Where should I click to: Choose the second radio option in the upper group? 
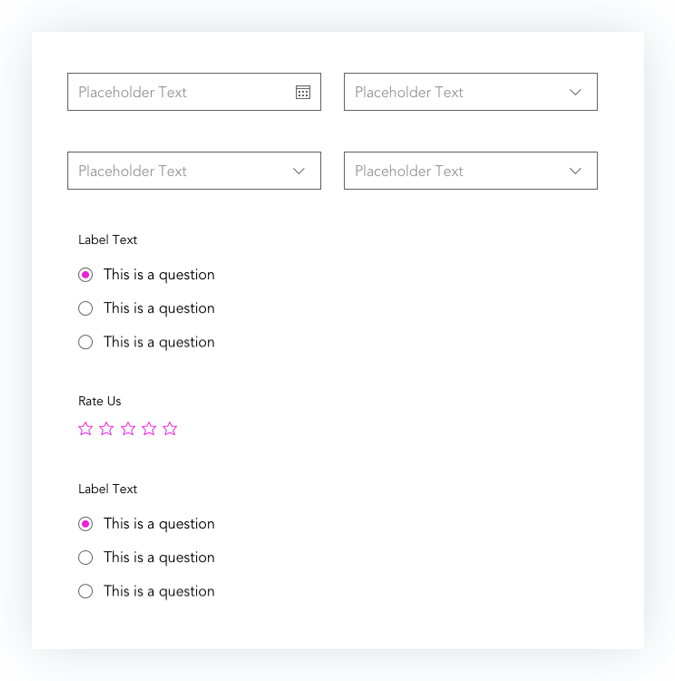click(86, 308)
